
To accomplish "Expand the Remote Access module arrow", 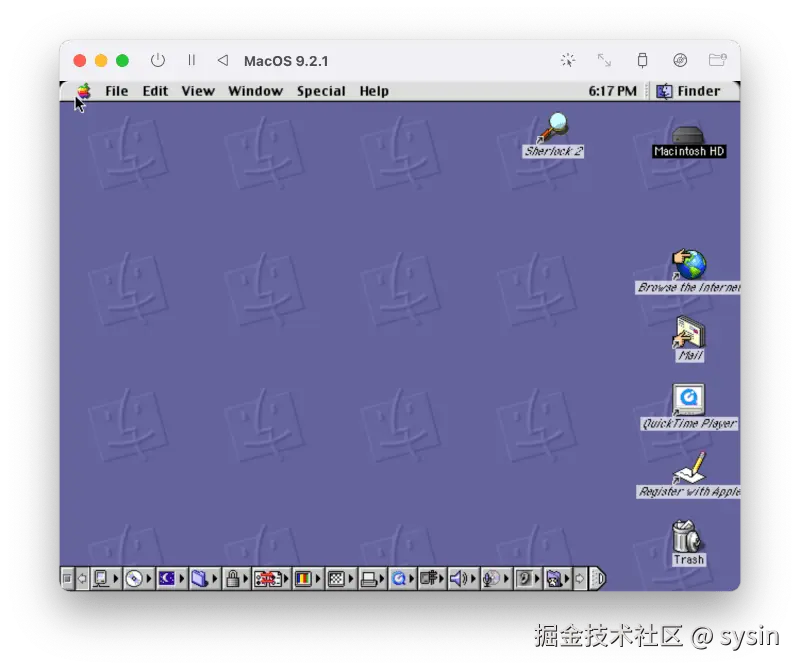I will [x=442, y=579].
